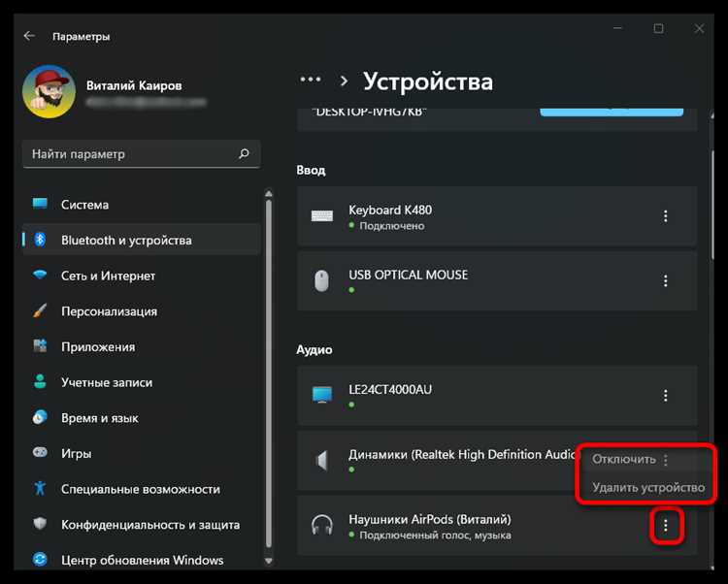
Task: Select the Наушники AirPods (Виталий) row
Action: pyautogui.click(x=497, y=526)
